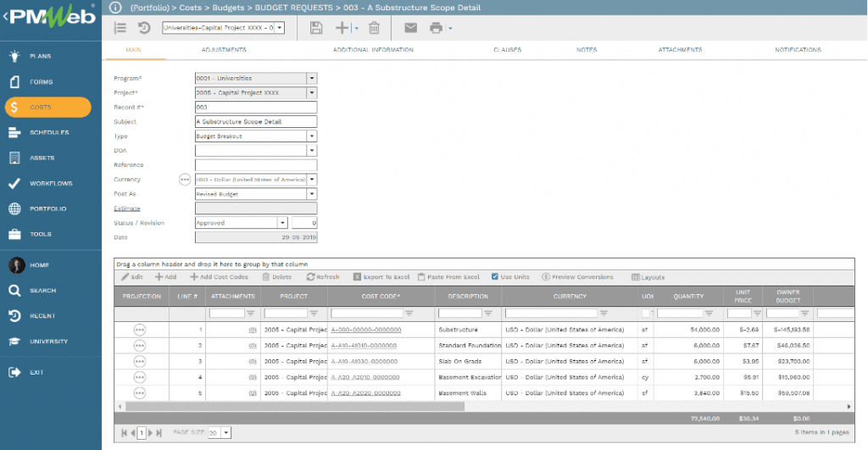Click ellipsis button beside Currency field
This screenshot has height=450, width=868.
point(185,180)
